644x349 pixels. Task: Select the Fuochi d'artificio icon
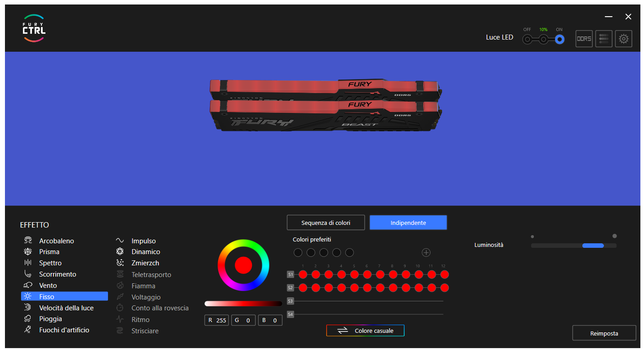tap(28, 330)
